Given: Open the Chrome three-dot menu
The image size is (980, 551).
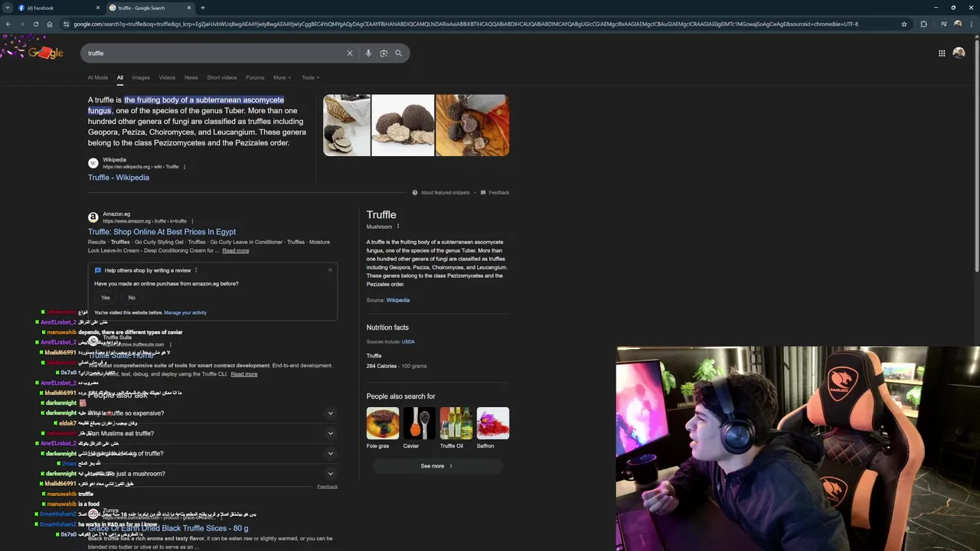Looking at the screenshot, I should tap(972, 24).
